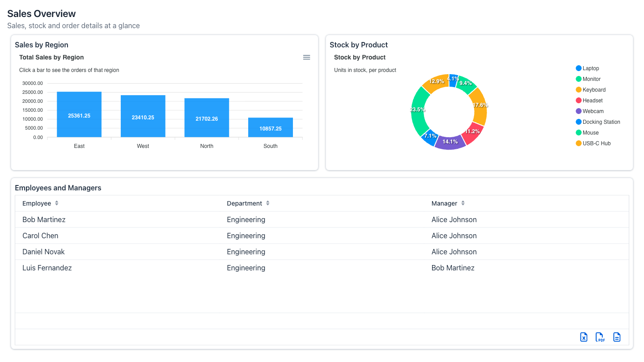Sort table by Department column arrows
Screen dimensions: 644x362
coord(267,203)
